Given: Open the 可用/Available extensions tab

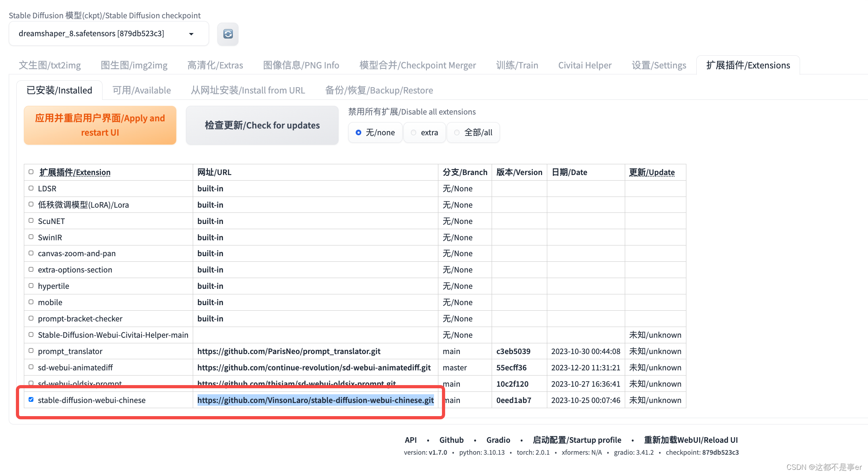Looking at the screenshot, I should pos(141,90).
